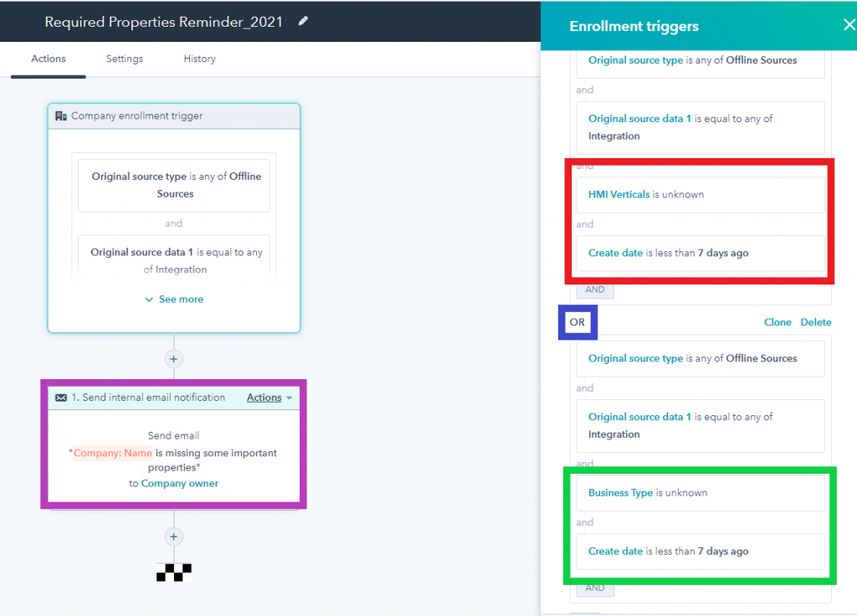Click AND button below Business Type group
Viewport: 857px width, 616px height.
point(595,588)
